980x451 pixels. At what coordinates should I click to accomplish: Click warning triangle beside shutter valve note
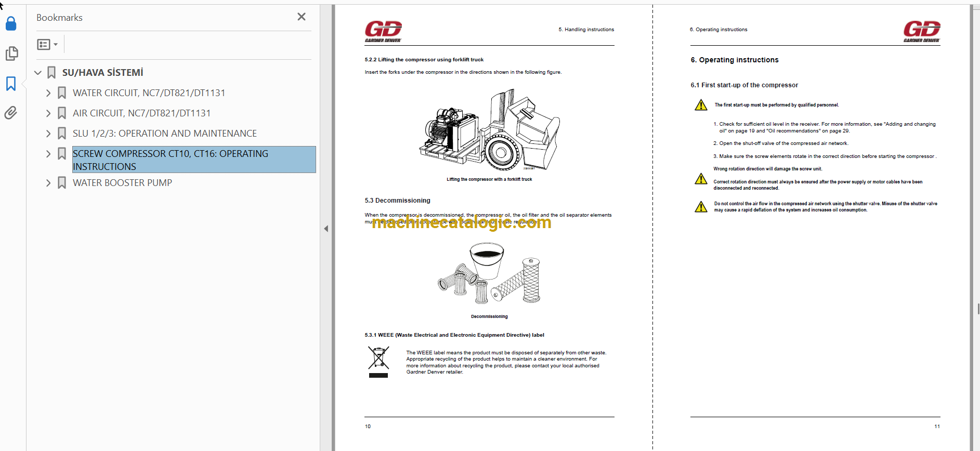[x=701, y=207]
